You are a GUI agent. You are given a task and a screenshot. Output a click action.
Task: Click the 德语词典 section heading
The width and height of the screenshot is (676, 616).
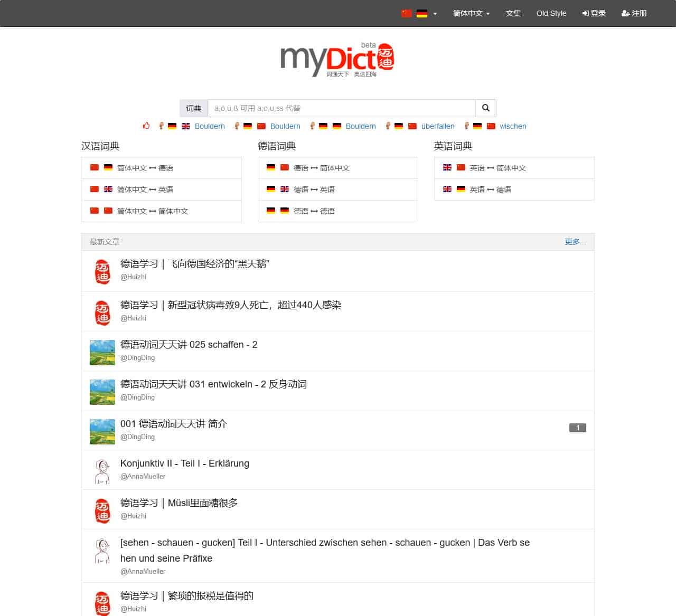coord(277,146)
